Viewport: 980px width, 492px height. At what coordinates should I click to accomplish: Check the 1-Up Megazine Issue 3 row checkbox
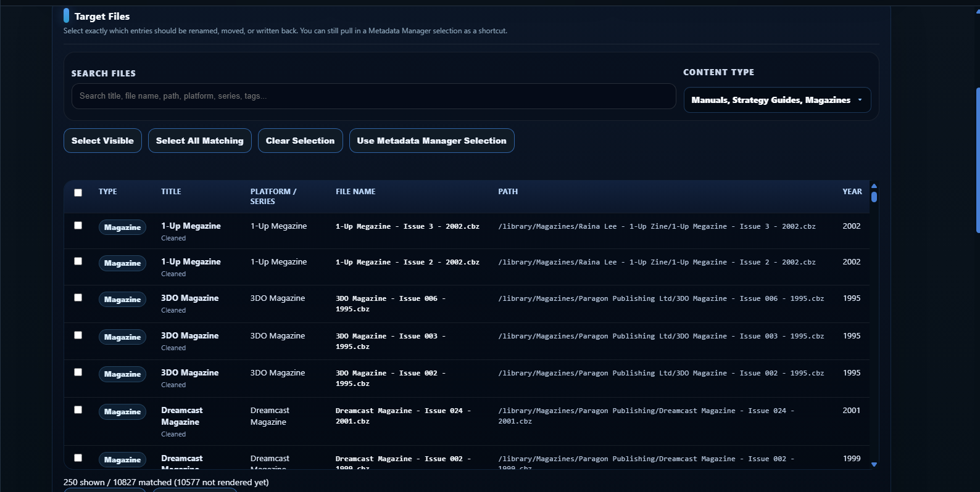(x=78, y=225)
